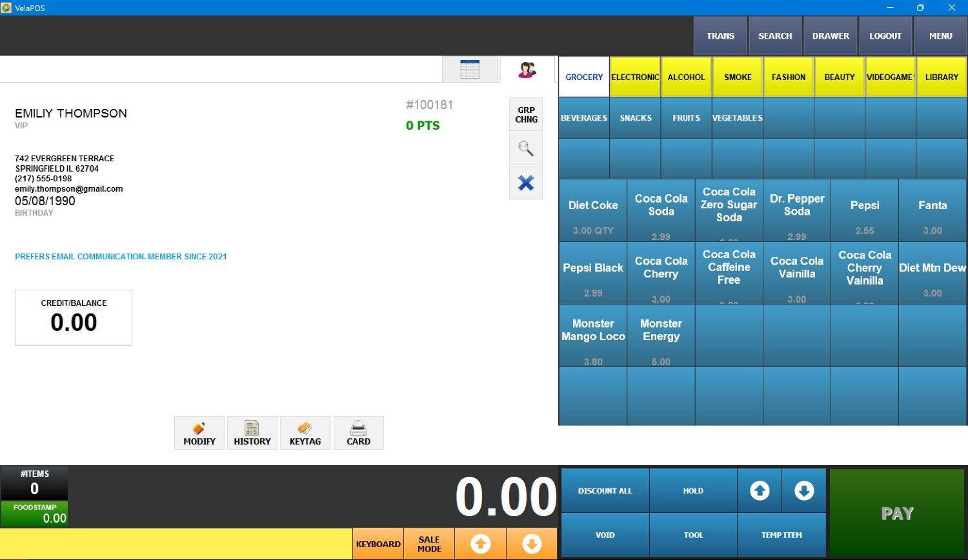This screenshot has height=560, width=968.
Task: Open the cash DRAWER
Action: click(x=831, y=36)
